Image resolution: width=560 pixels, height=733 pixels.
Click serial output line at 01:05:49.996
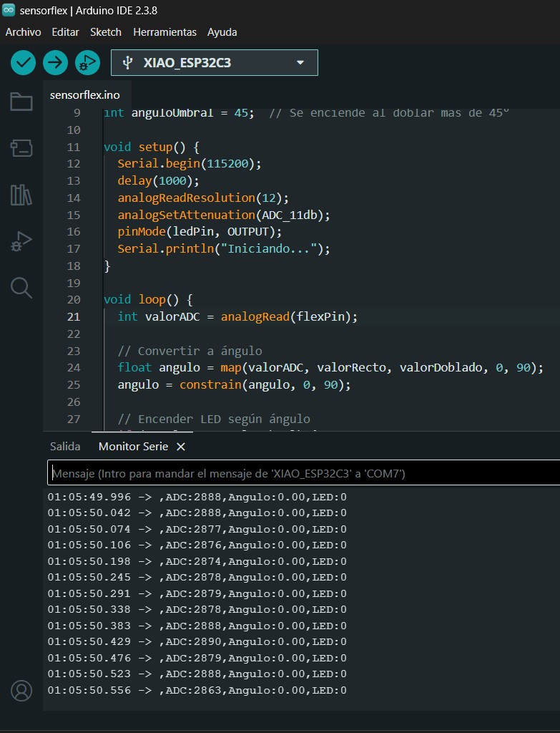click(197, 497)
